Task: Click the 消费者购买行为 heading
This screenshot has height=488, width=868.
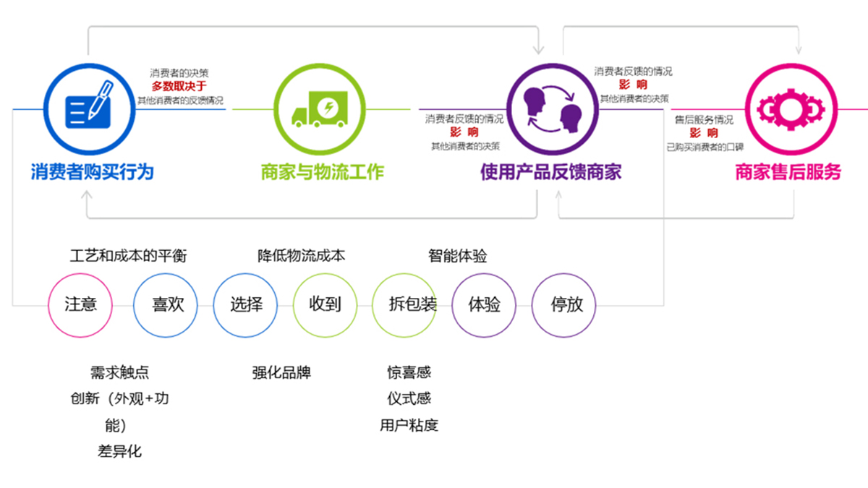Action: [92, 172]
